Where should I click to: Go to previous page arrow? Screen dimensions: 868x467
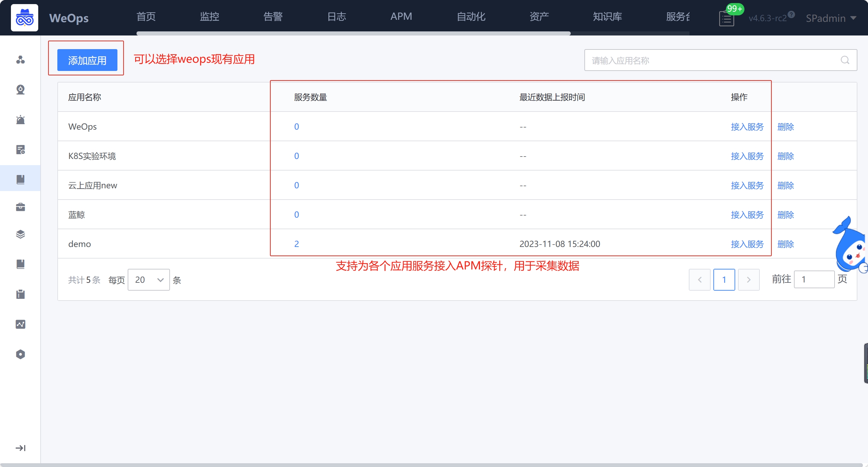tap(700, 280)
